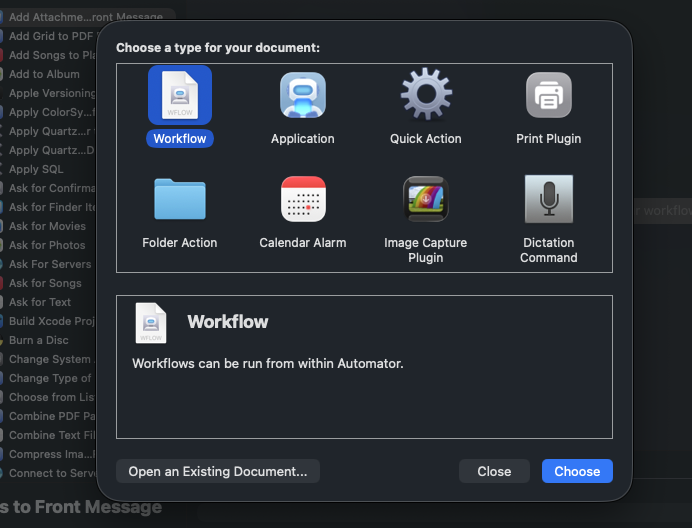Select the Image Capture Plugin icon
This screenshot has height=528, width=692.
(426, 199)
